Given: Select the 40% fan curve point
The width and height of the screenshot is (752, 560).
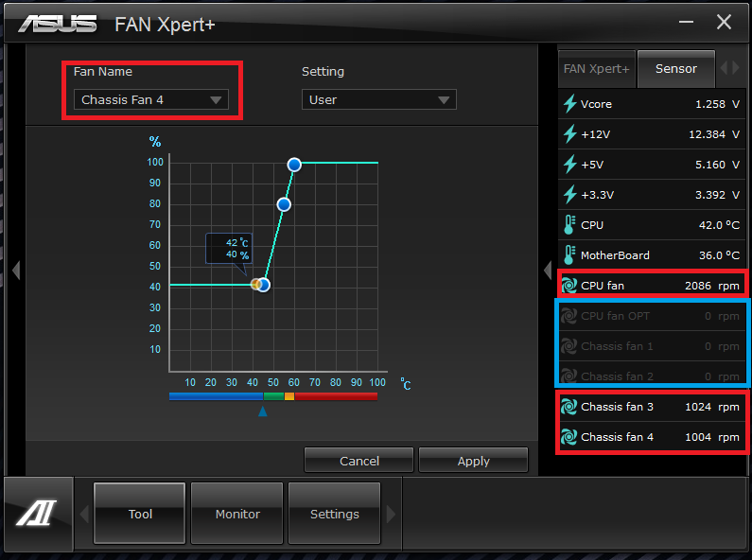Looking at the screenshot, I should (263, 285).
